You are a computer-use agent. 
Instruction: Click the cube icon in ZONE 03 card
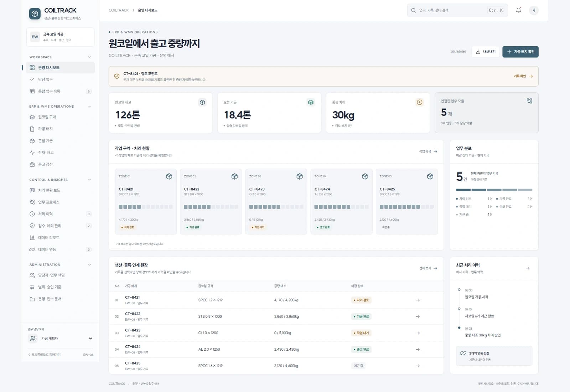click(x=300, y=176)
